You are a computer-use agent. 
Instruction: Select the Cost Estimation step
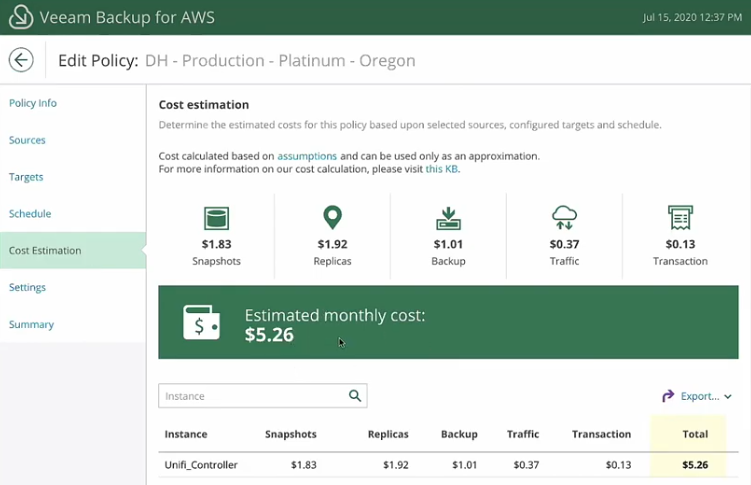pos(73,250)
